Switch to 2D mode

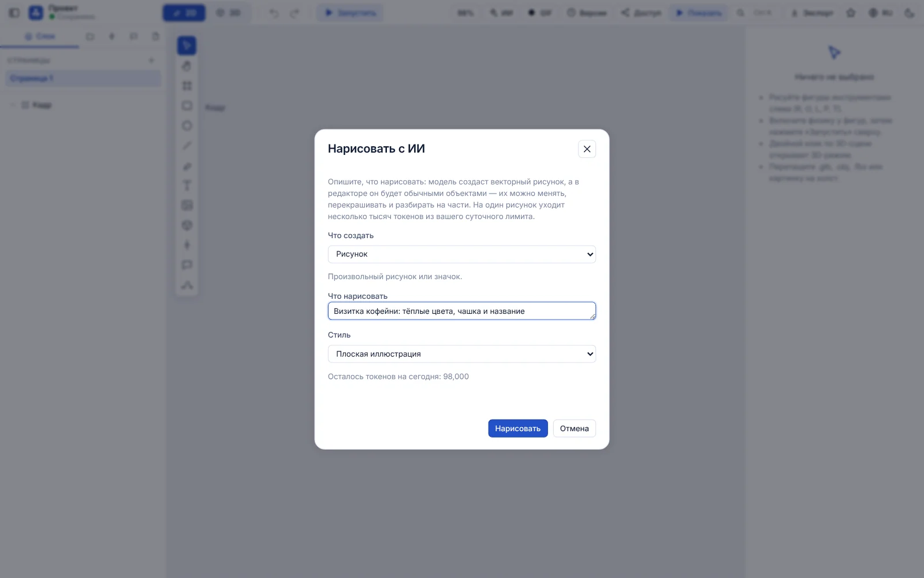184,13
